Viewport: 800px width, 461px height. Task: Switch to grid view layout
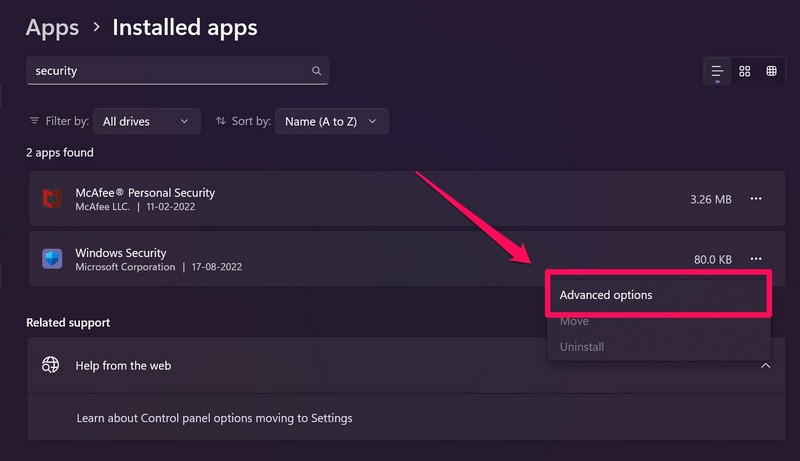pos(744,71)
